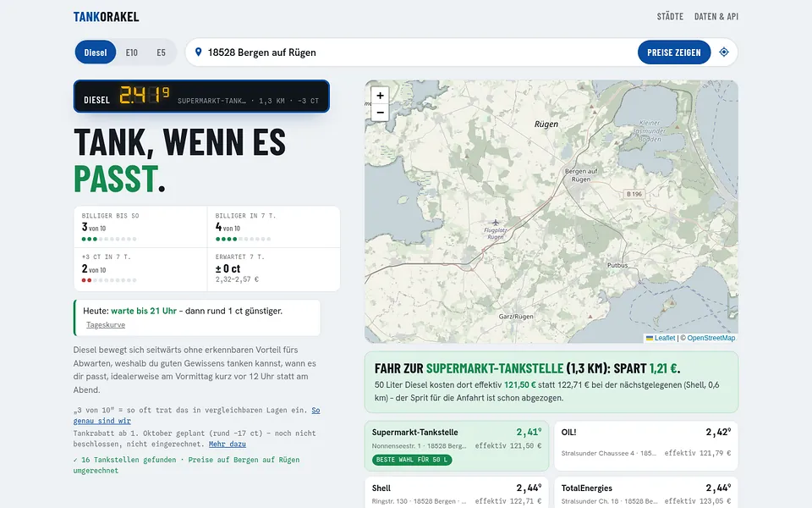Zoom in on the map with plus
The height and width of the screenshot is (508, 812).
pyautogui.click(x=380, y=96)
